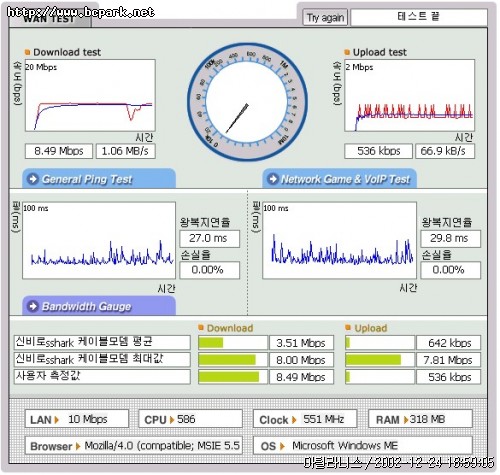Screen dimensions: 500x475
Task: Click the 신비로sshark 케이블모뎀 최대값 row label
Action: pyautogui.click(x=102, y=359)
